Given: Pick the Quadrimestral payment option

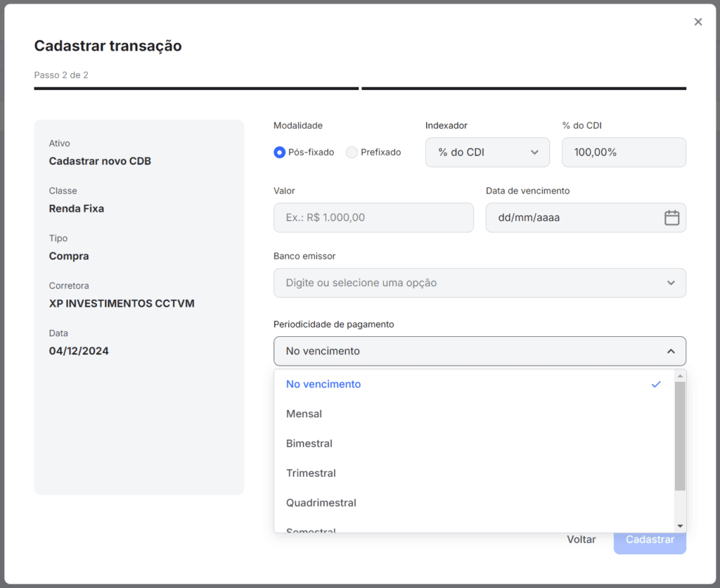Looking at the screenshot, I should [x=321, y=503].
